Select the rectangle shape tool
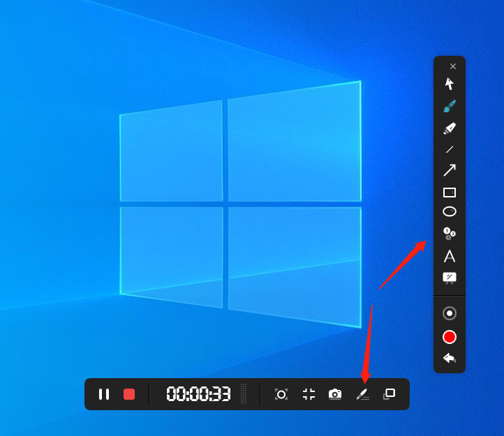This screenshot has height=436, width=504. coord(450,193)
